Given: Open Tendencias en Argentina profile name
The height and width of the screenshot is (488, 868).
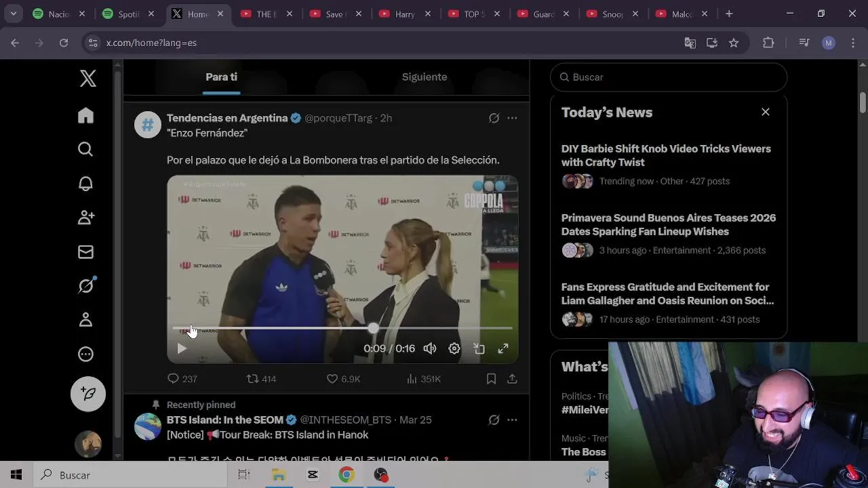Looking at the screenshot, I should 227,118.
